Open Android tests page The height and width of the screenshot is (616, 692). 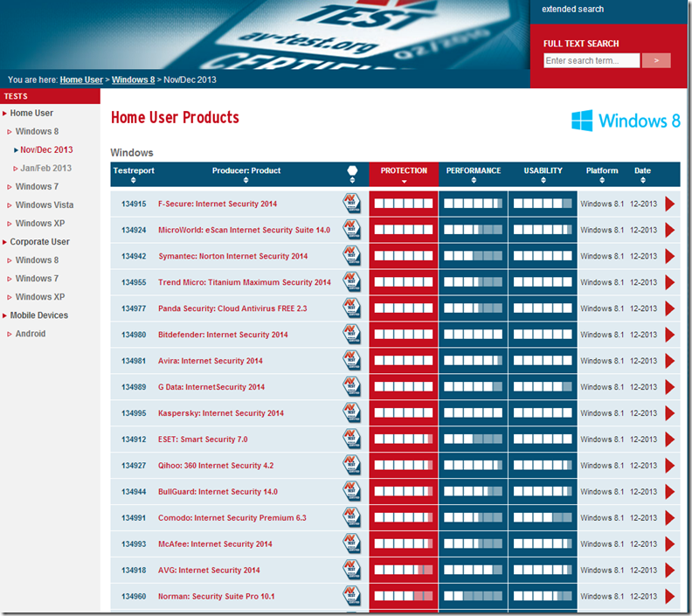click(31, 334)
